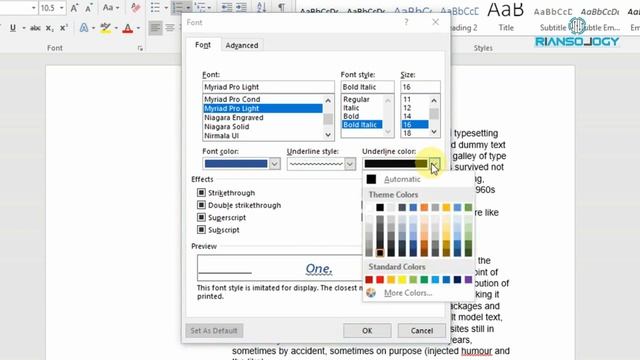
Task: Click the Clear All Formatting eraser icon
Action: tap(135, 8)
